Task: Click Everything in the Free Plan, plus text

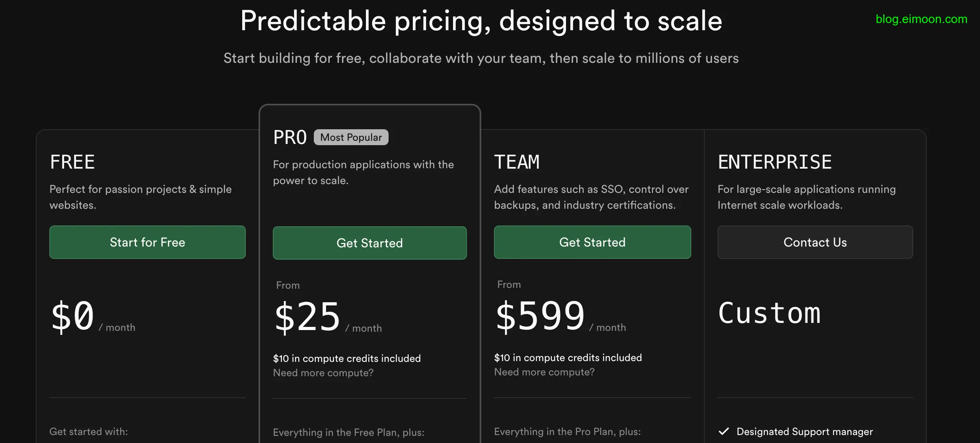Action: click(x=348, y=432)
